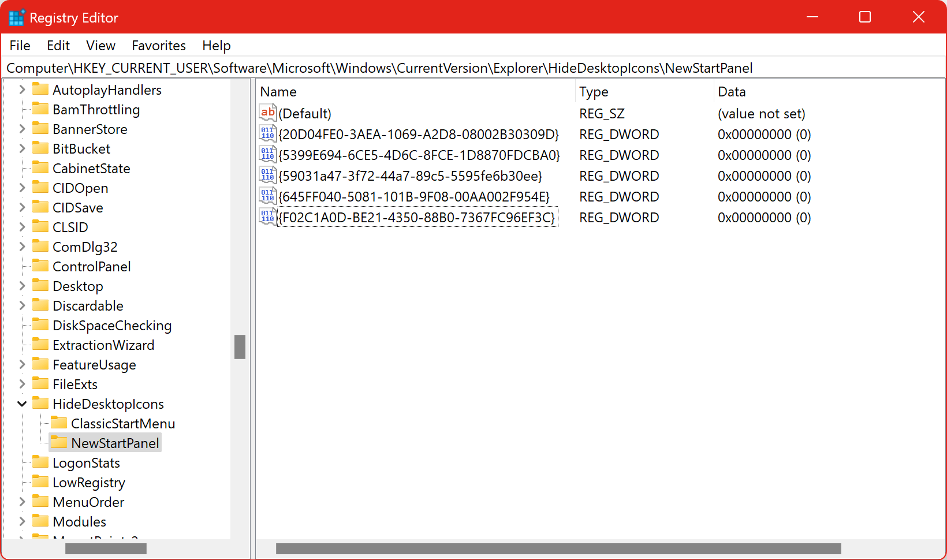
Task: Open the Favorites menu
Action: 159,46
